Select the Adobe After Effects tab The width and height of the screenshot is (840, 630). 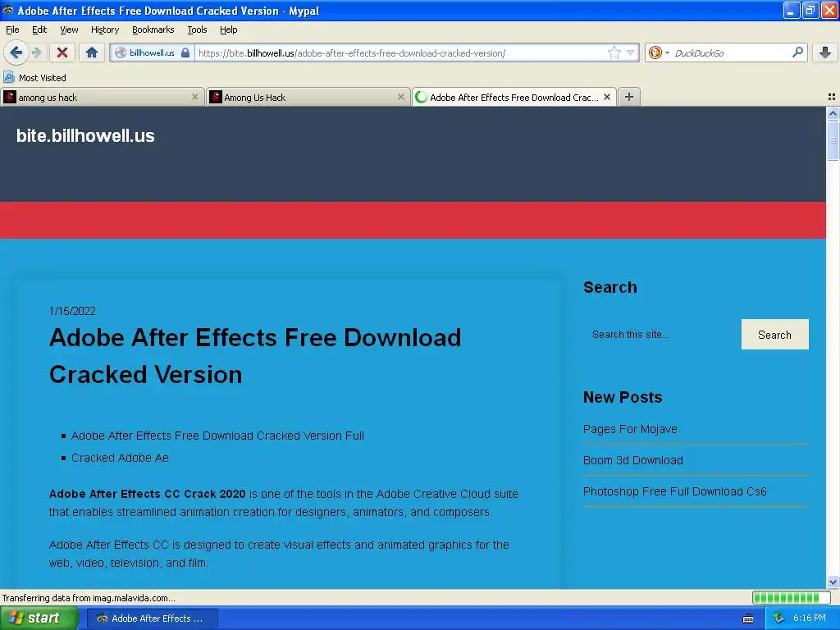[x=514, y=97]
